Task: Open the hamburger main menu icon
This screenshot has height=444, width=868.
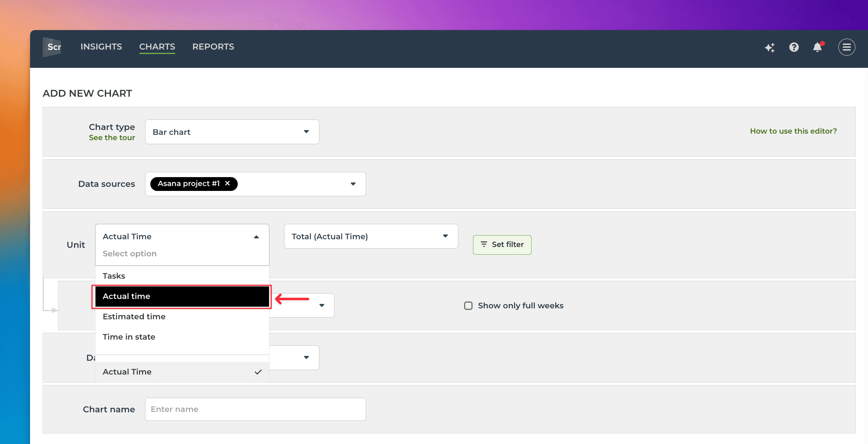Action: click(x=846, y=48)
